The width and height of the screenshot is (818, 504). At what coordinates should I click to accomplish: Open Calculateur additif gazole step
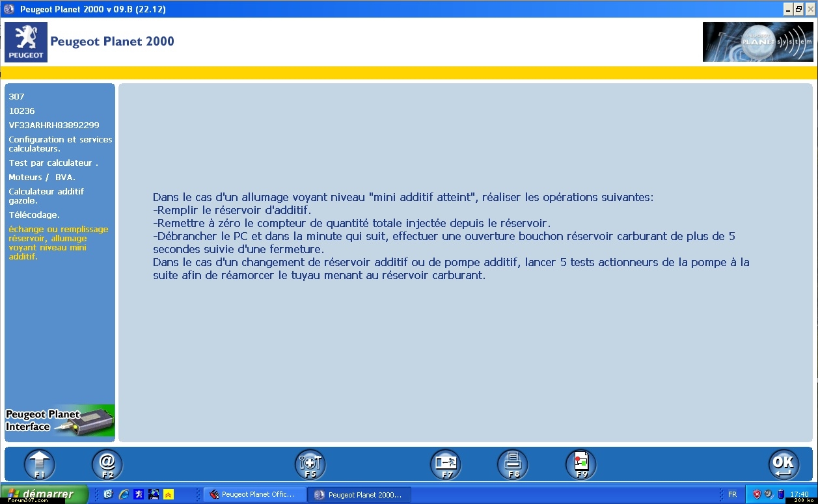coord(46,196)
